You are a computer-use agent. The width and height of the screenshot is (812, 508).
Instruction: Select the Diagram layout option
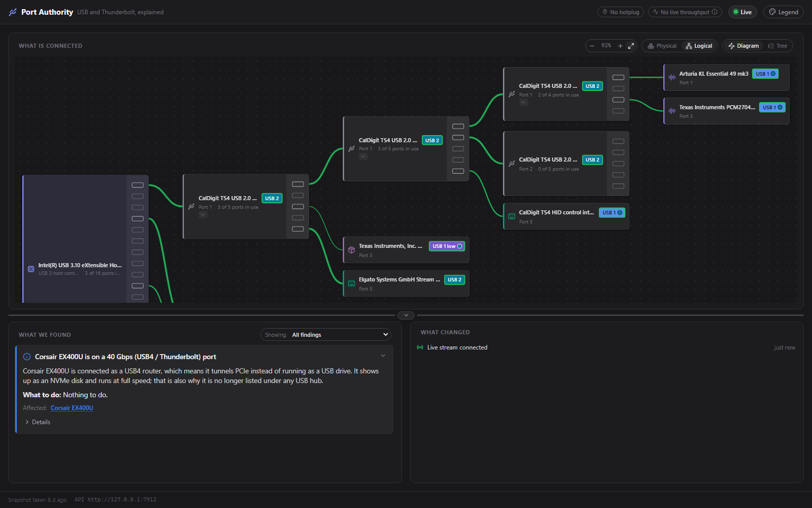coord(743,46)
